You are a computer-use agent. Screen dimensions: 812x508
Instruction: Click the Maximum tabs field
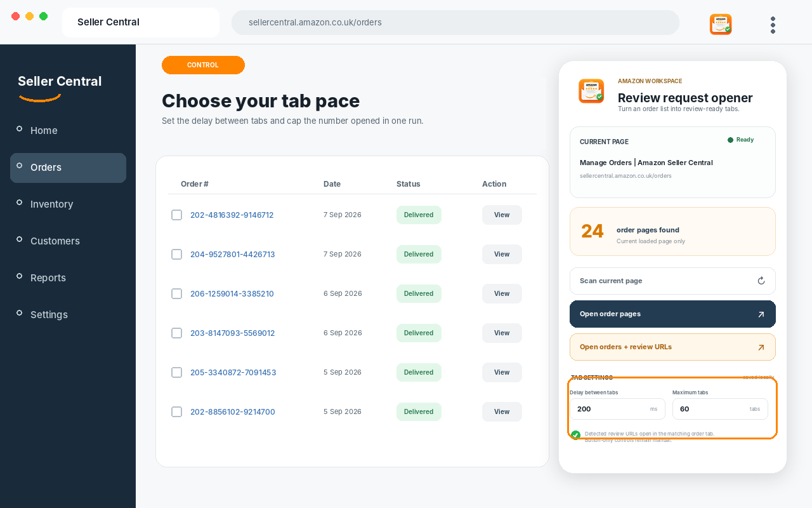720,409
